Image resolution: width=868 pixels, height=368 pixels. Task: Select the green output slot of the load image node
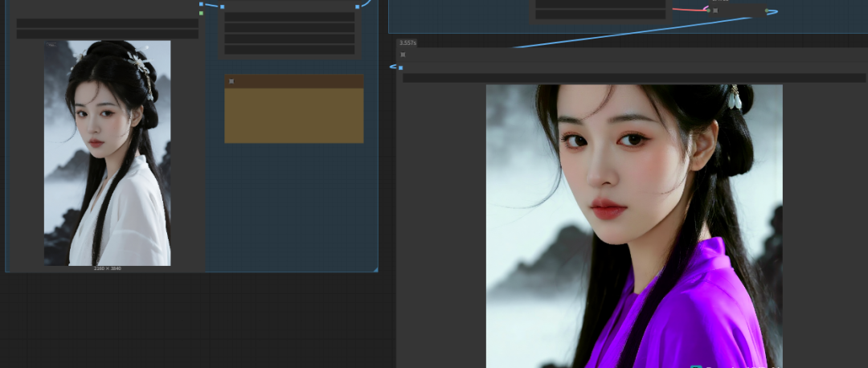tap(201, 13)
